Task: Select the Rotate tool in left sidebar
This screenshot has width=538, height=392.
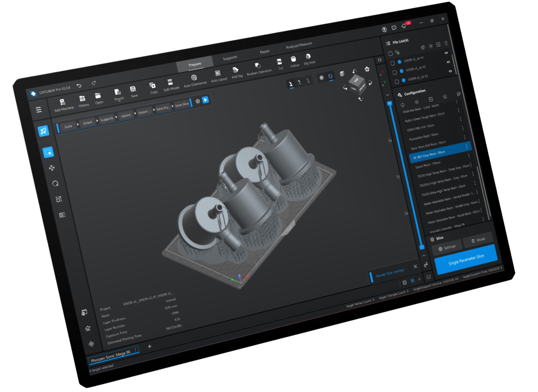Action: tap(55, 184)
